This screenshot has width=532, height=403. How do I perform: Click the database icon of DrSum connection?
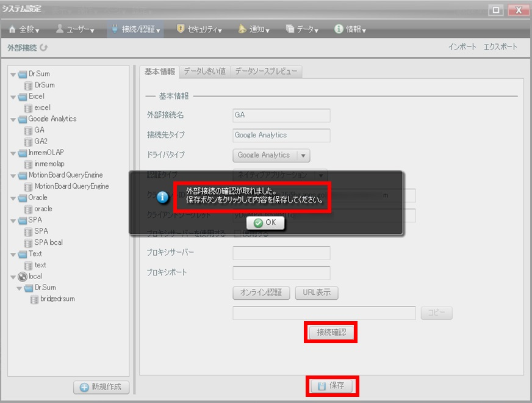pyautogui.click(x=29, y=85)
